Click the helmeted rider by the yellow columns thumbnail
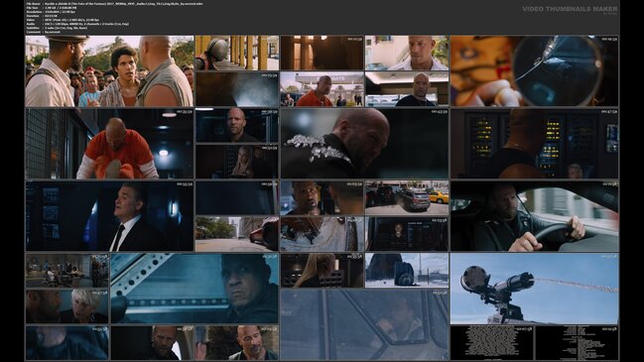This screenshot has width=644, height=362. 236,53
